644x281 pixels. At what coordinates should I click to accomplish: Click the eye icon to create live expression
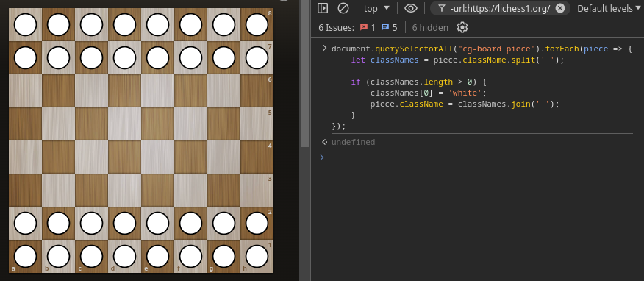(411, 8)
